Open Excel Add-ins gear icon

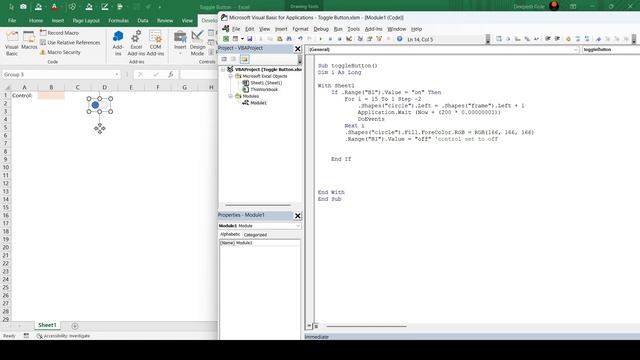136,43
